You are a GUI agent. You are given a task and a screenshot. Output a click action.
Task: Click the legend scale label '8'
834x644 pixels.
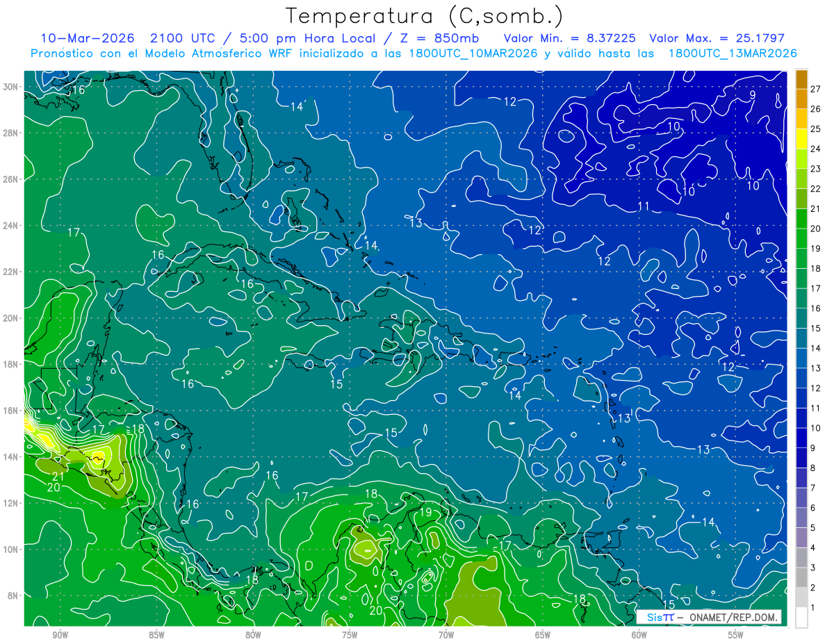tap(813, 468)
